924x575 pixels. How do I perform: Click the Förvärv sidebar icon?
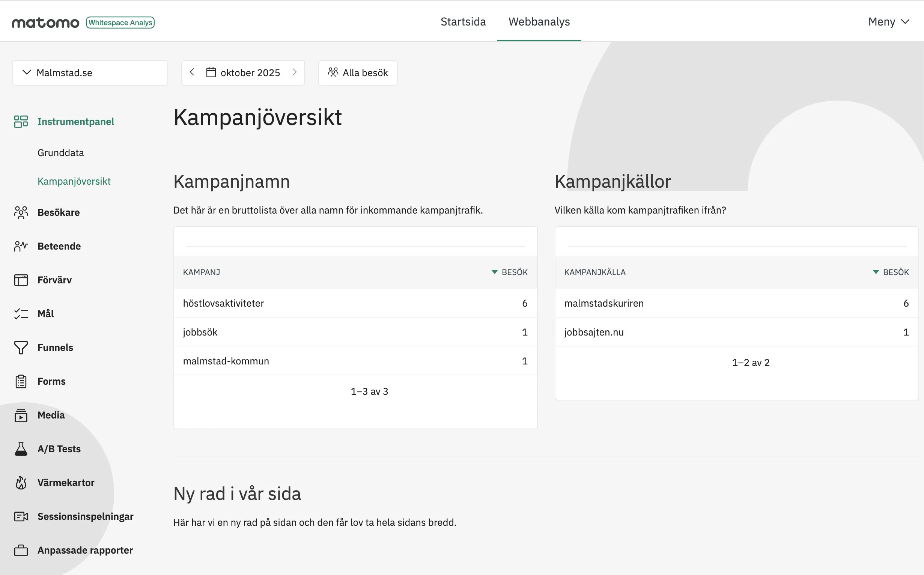[x=21, y=280]
